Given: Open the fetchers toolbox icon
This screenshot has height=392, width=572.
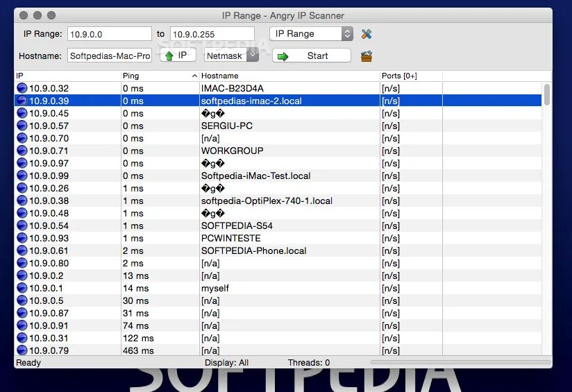Looking at the screenshot, I should coord(367,56).
